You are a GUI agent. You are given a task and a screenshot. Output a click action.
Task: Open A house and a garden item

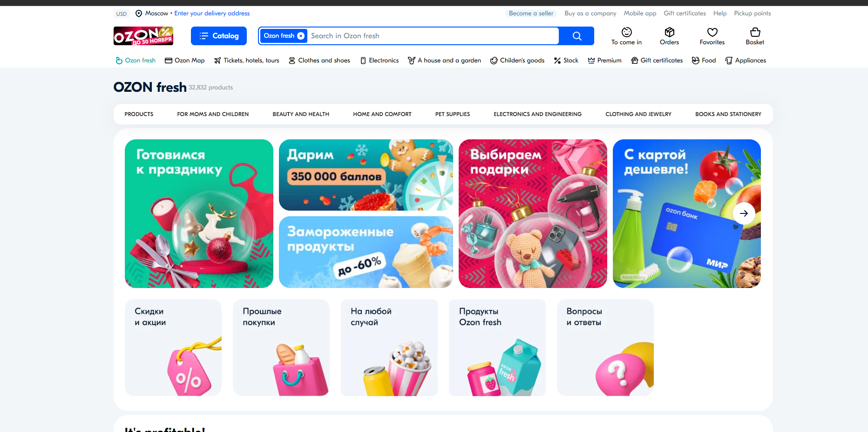point(444,61)
